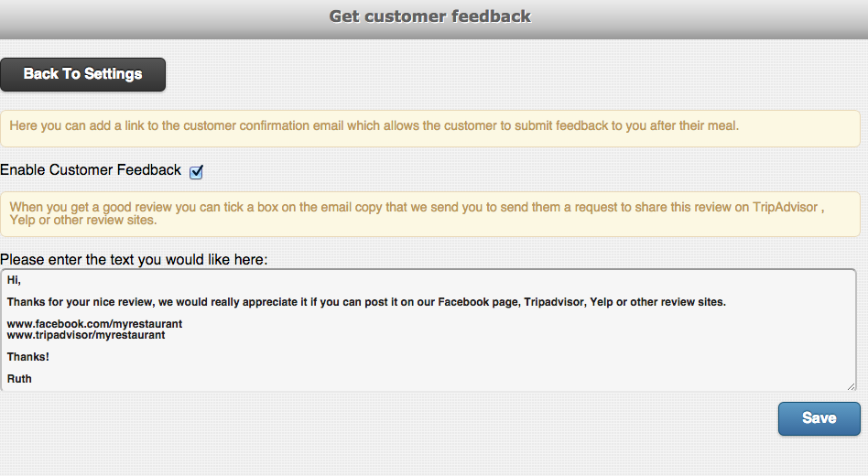Click "after their meal" in the top notice
Viewport: 868px width, 476px height.
pos(694,125)
